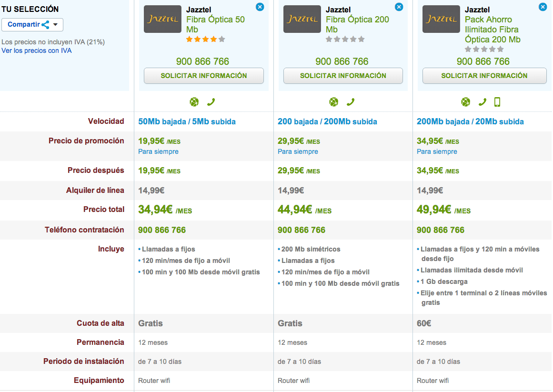Image resolution: width=553 pixels, height=392 pixels.
Task: Select the IVA notice 'Los precios no incluyen IVA (21%)'
Action: pos(53,42)
